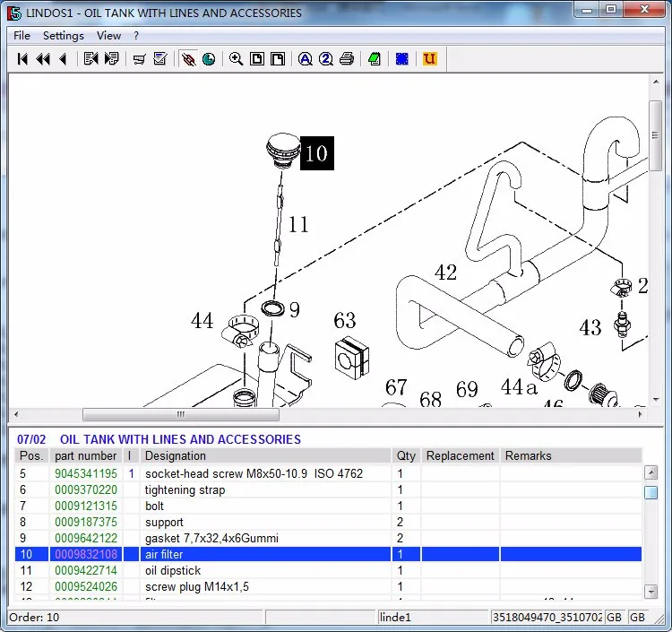Click highlighted callout 10 in the diagram
Viewport: 672px width, 632px height.
[316, 153]
